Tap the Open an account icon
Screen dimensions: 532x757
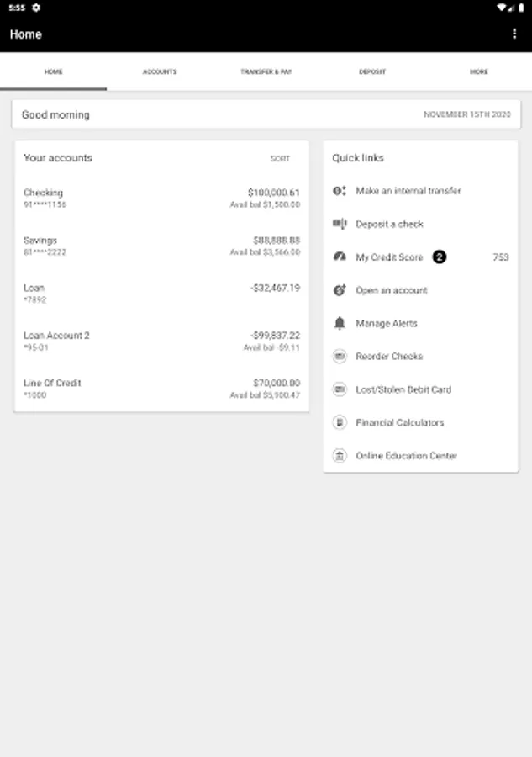point(340,290)
